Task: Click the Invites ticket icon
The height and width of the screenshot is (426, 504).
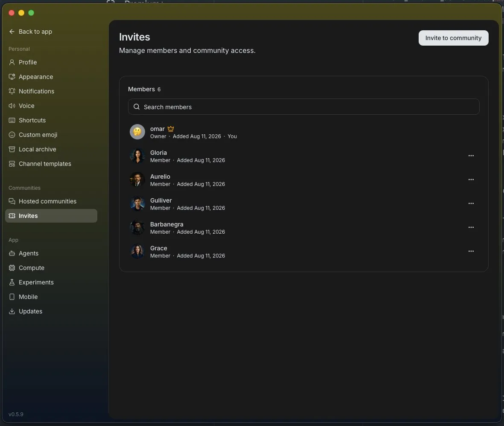Action: tap(12, 216)
